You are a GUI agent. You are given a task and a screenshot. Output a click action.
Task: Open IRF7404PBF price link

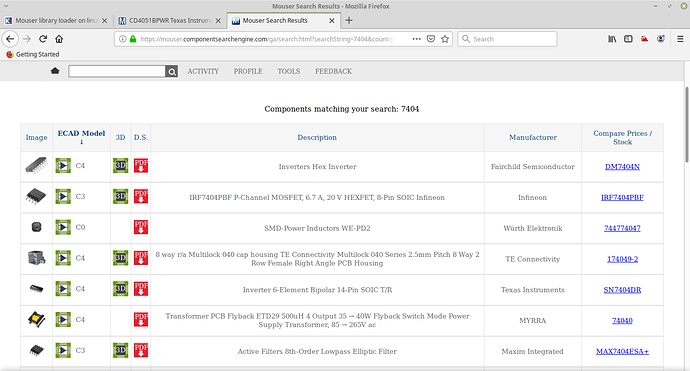click(622, 198)
